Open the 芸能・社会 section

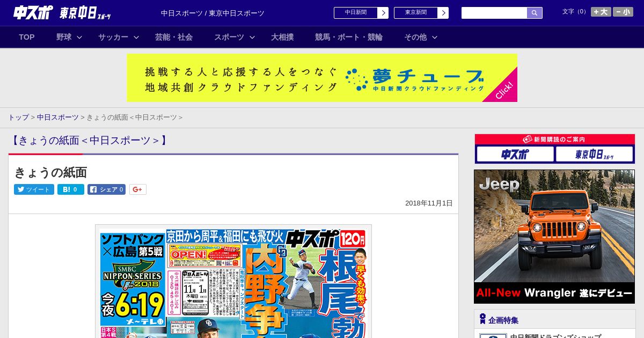174,37
